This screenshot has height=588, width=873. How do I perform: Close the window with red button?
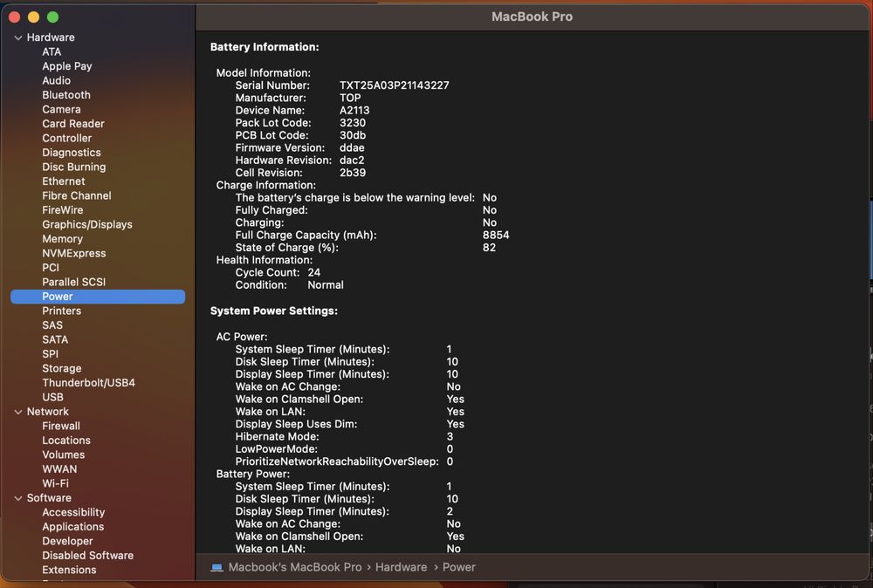click(15, 17)
